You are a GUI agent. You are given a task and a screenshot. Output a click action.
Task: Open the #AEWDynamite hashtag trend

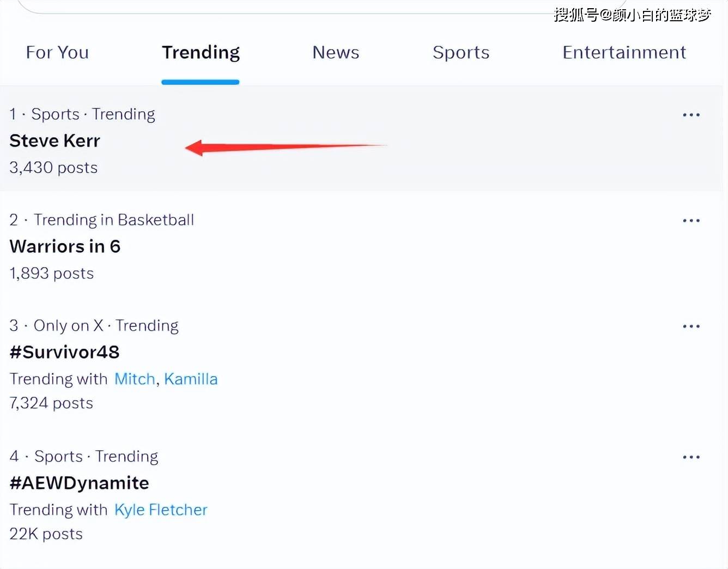pos(79,483)
